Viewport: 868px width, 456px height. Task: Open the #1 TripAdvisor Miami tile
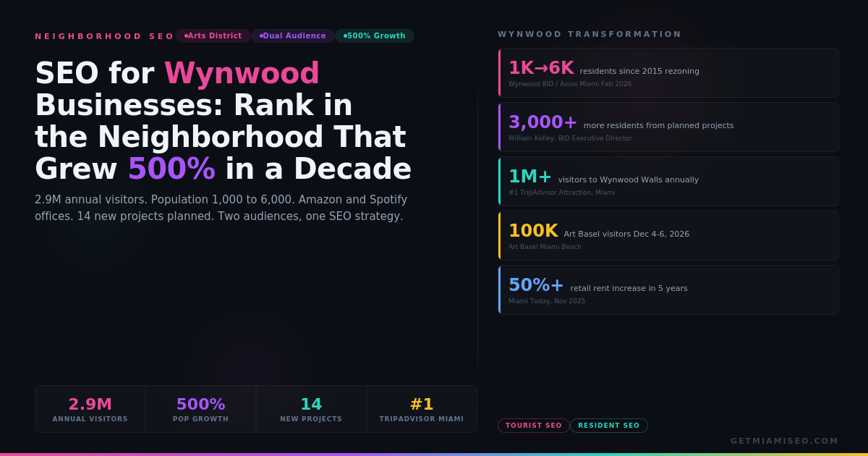pos(422,409)
